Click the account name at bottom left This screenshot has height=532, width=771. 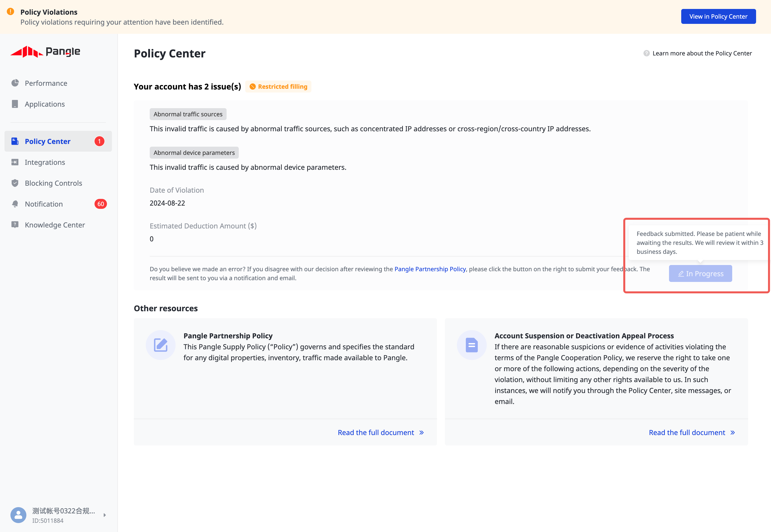tap(63, 511)
